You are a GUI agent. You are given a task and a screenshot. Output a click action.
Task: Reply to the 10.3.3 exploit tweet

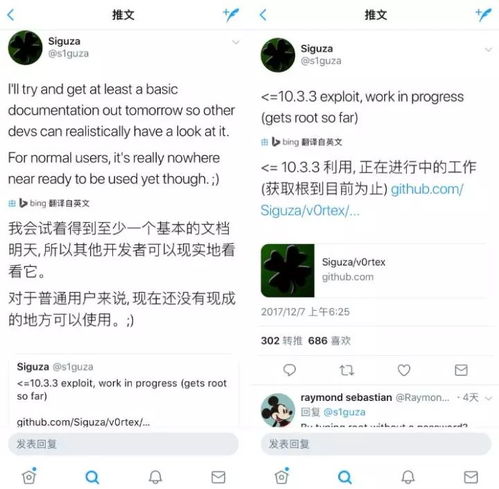(x=289, y=370)
